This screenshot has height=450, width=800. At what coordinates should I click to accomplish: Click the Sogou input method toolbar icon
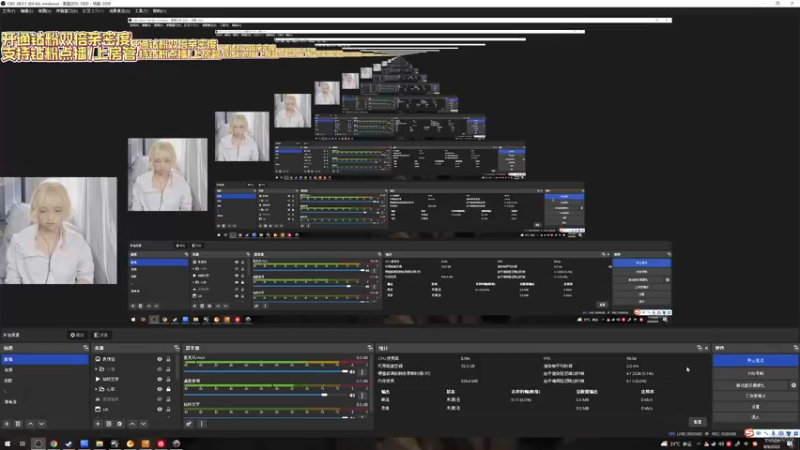click(749, 433)
